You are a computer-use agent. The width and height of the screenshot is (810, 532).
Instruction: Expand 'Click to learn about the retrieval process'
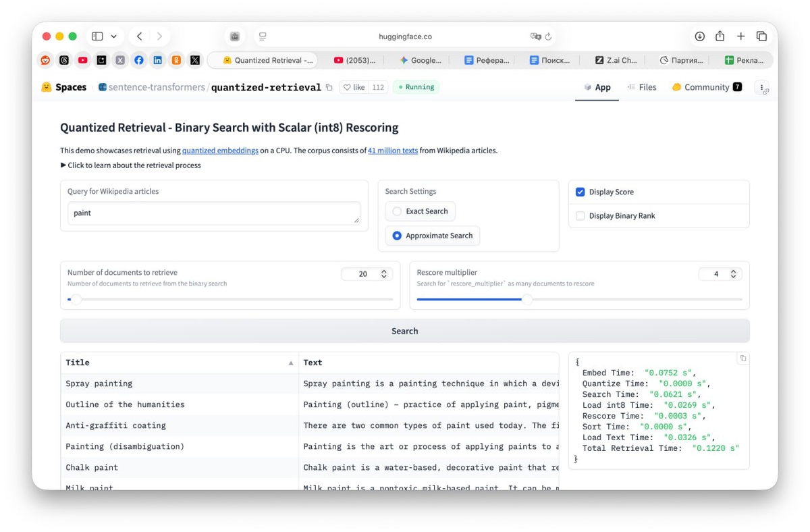131,165
